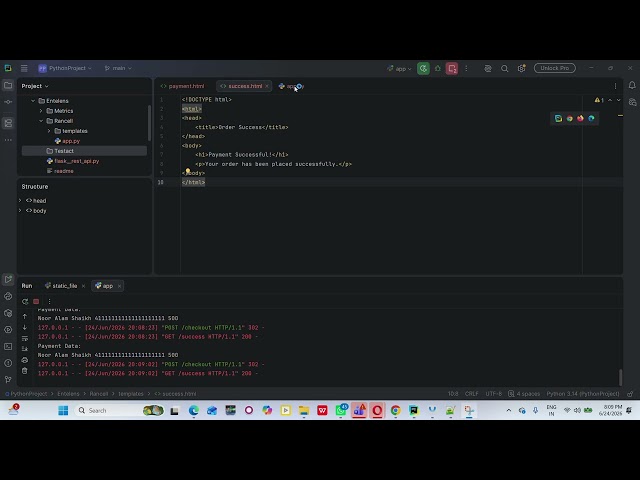Expand the Metrics folder
Image resolution: width=640 pixels, height=480 pixels.
pyautogui.click(x=41, y=111)
